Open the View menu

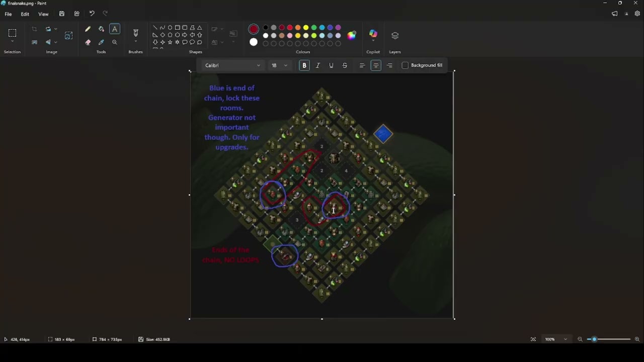(43, 14)
